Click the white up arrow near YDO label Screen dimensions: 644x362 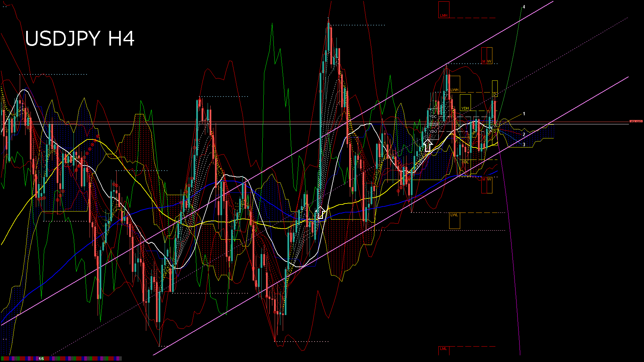[x=428, y=146]
